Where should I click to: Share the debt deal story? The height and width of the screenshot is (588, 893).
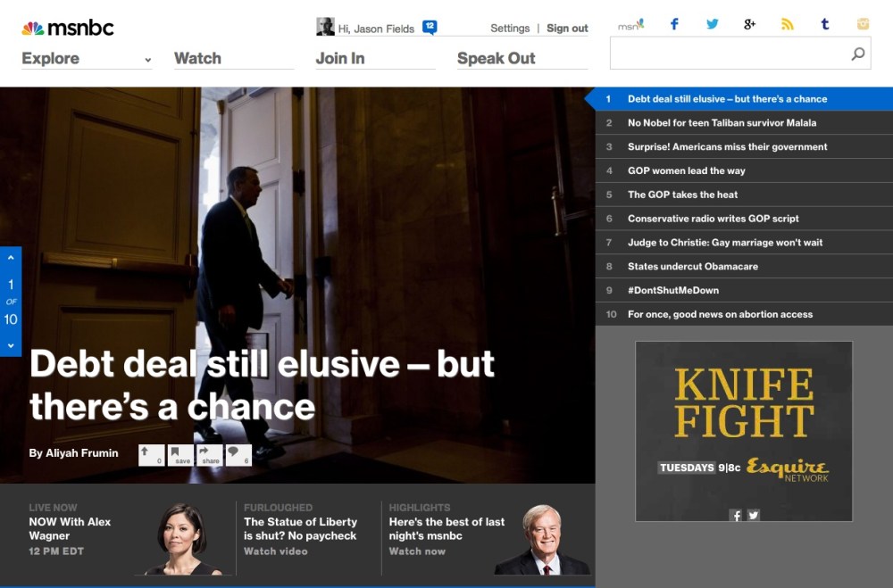(x=210, y=455)
